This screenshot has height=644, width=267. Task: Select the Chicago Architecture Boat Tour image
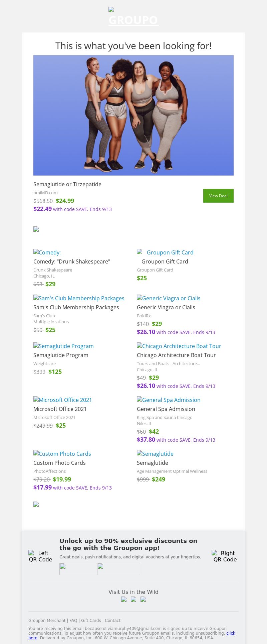(x=179, y=346)
